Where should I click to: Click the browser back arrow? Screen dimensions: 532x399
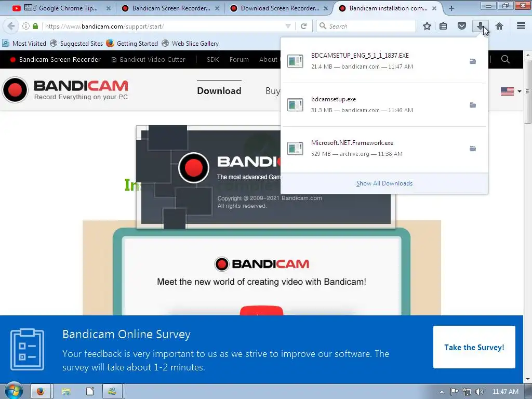click(11, 26)
